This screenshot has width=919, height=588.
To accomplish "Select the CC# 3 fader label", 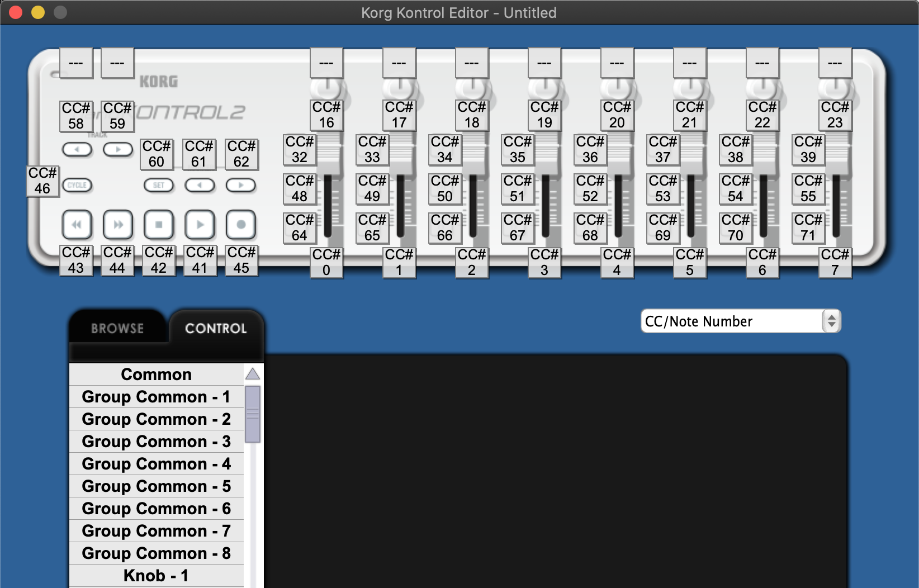I will [544, 263].
